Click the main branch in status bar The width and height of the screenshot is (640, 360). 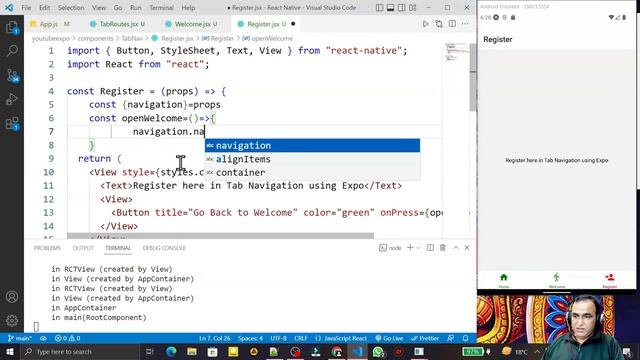point(19,338)
